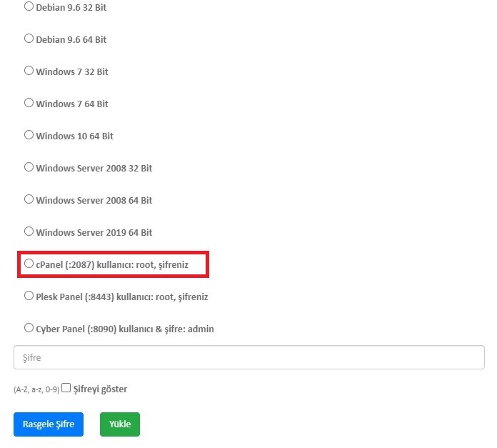Choose Windows 7 64 Bit radio button
Image resolution: width=497 pixels, height=448 pixels.
pyautogui.click(x=29, y=103)
